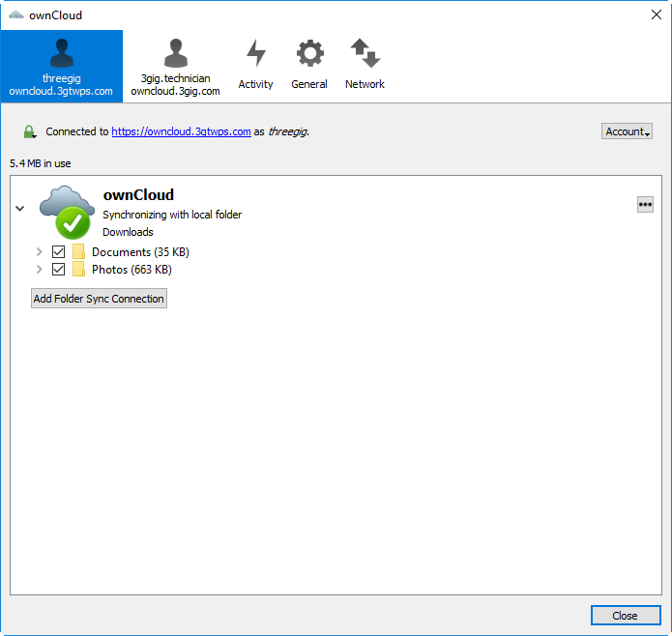Uncheck the Photos folder checkbox
Image resolution: width=672 pixels, height=636 pixels.
coord(58,270)
